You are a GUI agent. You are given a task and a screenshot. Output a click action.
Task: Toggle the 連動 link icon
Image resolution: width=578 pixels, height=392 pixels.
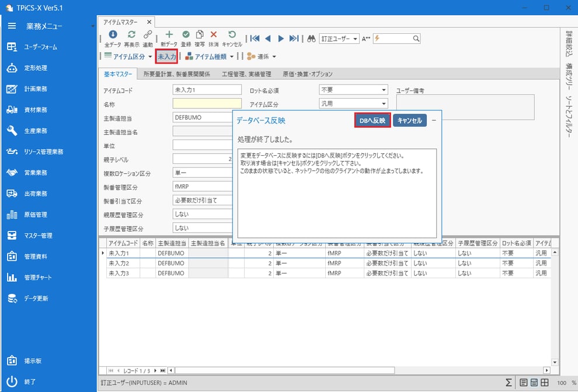148,36
